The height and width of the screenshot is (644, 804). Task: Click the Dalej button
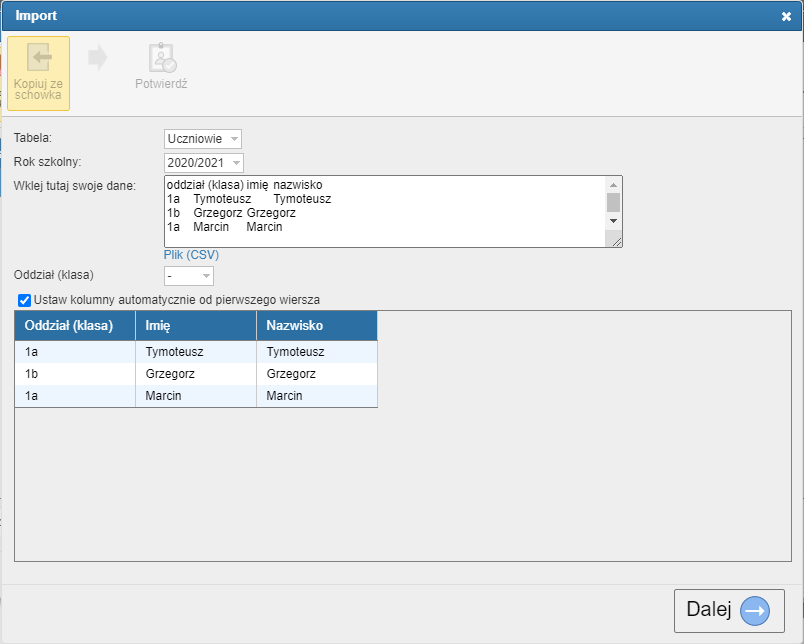coord(729,611)
